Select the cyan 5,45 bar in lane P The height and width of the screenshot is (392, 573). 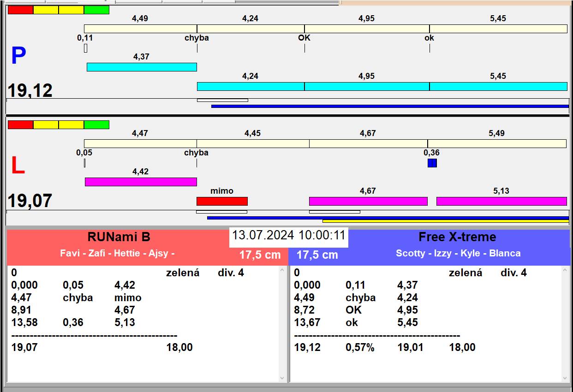click(498, 86)
